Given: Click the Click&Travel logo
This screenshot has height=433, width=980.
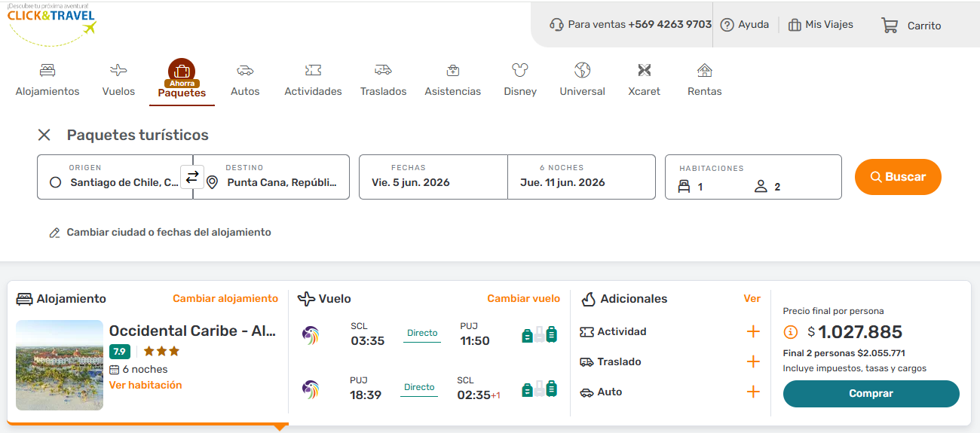Looking at the screenshot, I should click(51, 23).
